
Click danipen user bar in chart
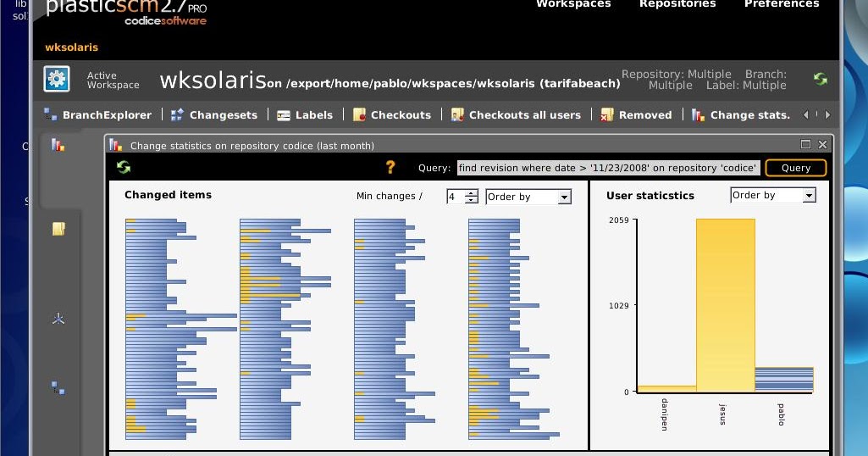tap(667, 389)
